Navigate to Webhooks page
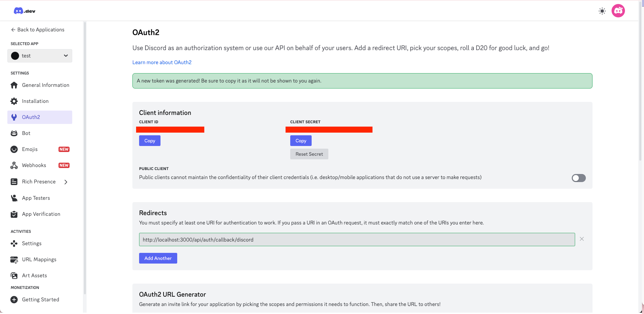 pyautogui.click(x=40, y=165)
